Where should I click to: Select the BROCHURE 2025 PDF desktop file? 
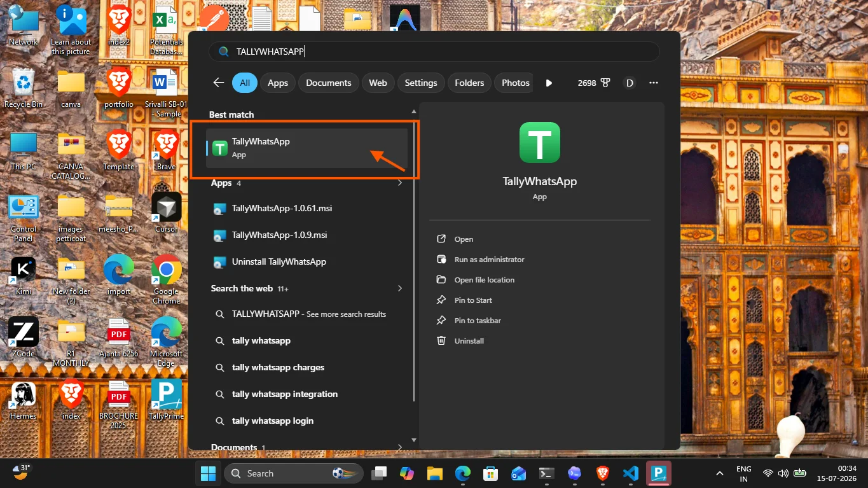(x=118, y=405)
